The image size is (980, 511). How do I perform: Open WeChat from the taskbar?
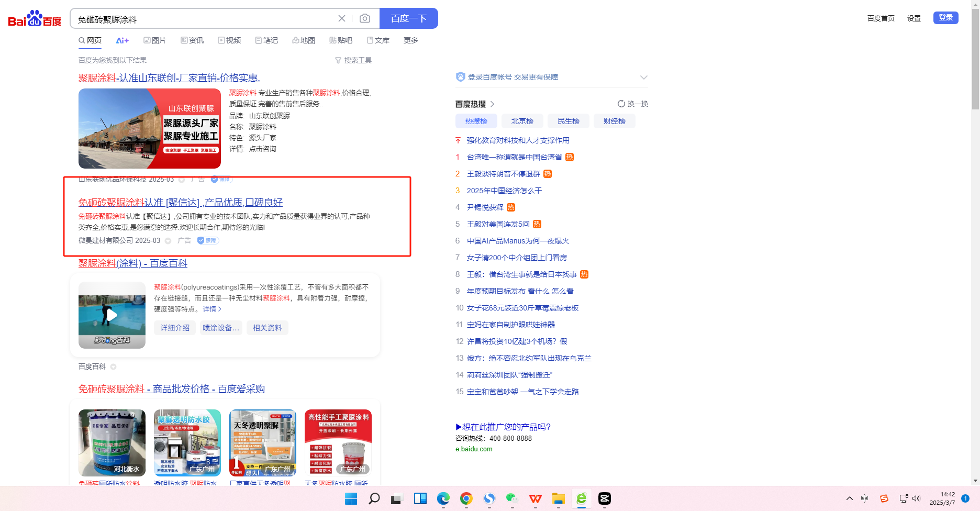pos(512,498)
